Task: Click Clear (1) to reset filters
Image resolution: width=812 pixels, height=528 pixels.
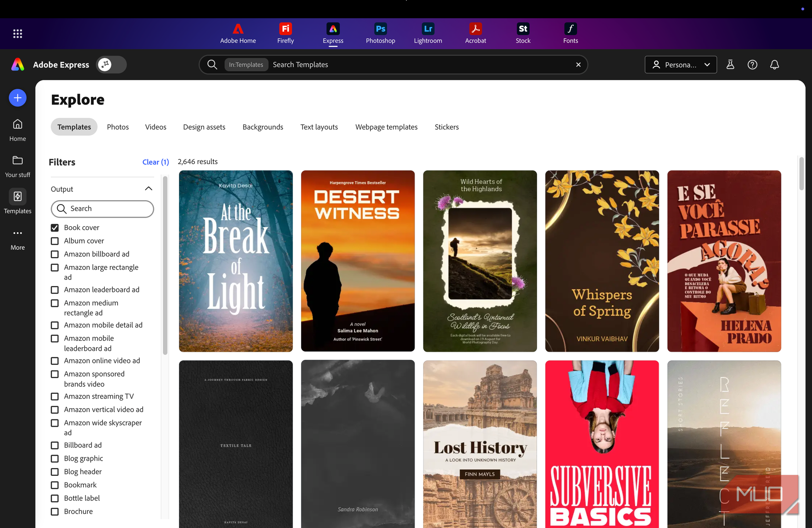Action: point(155,162)
